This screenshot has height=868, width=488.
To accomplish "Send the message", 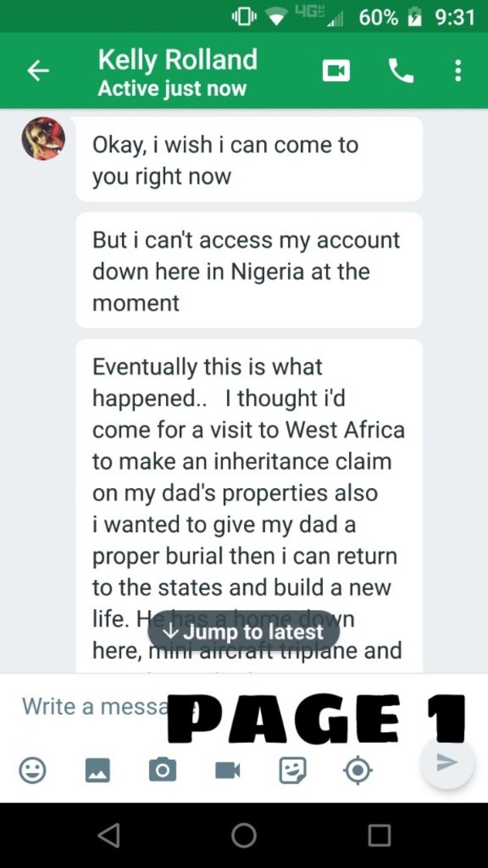I will click(447, 763).
